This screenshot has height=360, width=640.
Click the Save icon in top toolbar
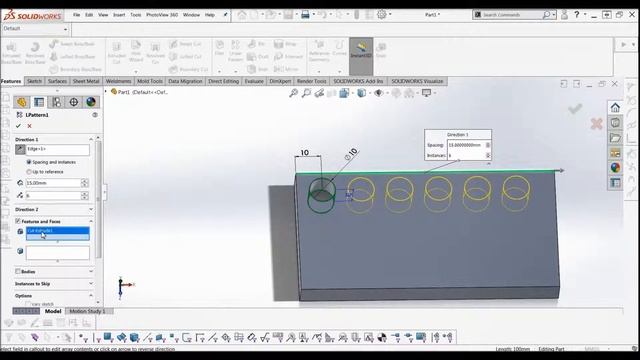pyautogui.click(x=289, y=15)
